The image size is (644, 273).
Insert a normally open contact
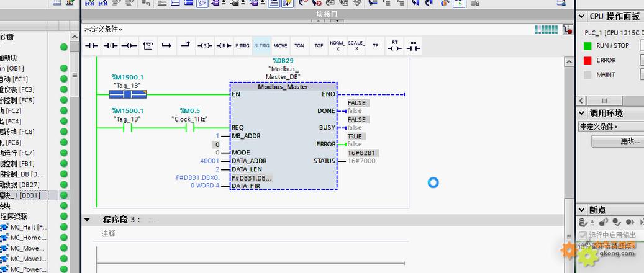tap(92, 46)
